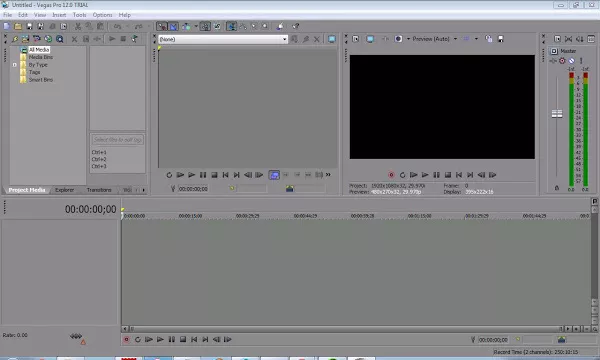Toggle Auto Preview in Project Media toolbar
This screenshot has height=360, width=600.
tap(134, 39)
